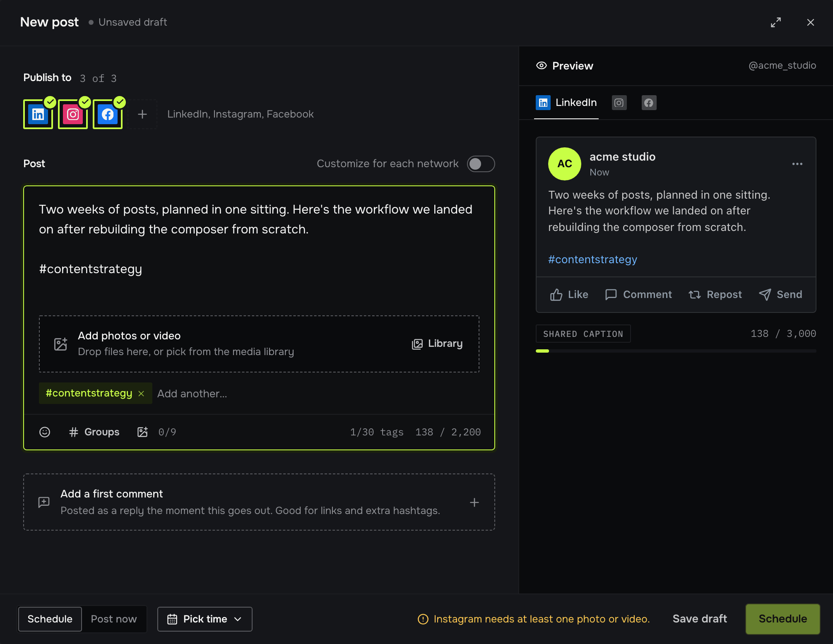The width and height of the screenshot is (833, 644).
Task: Remove the #contentstrategy tag chip
Action: [x=141, y=394]
